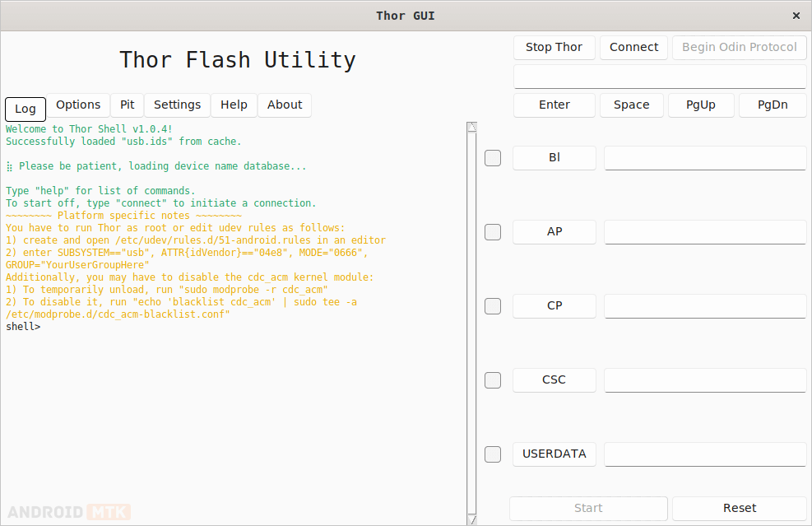Image resolution: width=812 pixels, height=526 pixels.
Task: Toggle the CP partition checkbox
Action: coord(492,305)
